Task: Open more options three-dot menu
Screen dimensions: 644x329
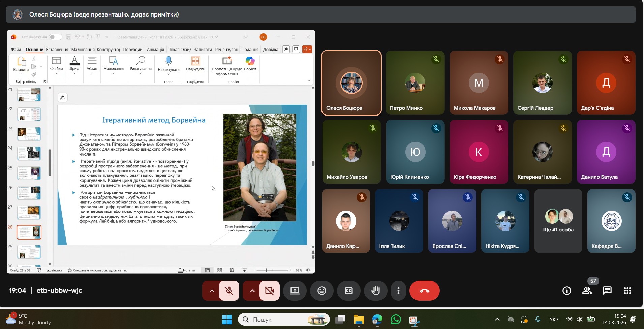Action: coord(398,291)
